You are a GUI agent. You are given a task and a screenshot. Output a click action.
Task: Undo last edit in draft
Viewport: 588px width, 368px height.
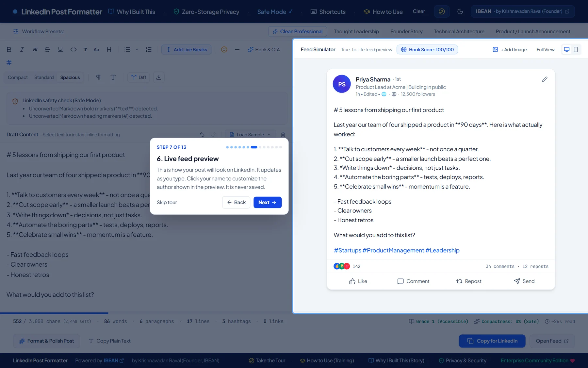[x=202, y=135]
